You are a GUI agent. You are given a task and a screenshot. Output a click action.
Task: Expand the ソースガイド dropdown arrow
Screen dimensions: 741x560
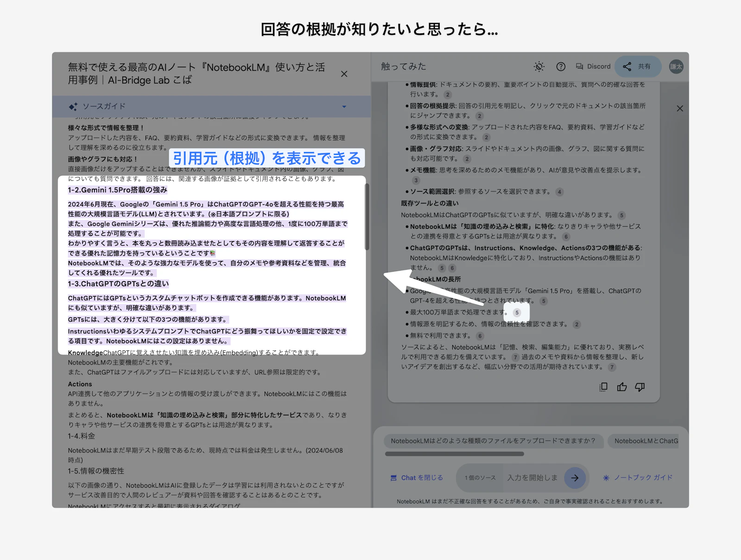coord(344,107)
